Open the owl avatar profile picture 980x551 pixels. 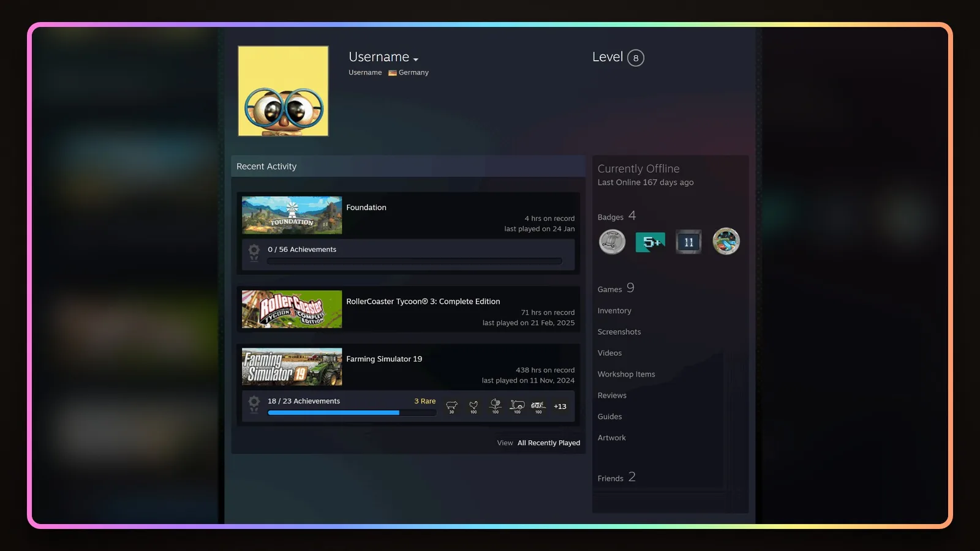click(283, 91)
